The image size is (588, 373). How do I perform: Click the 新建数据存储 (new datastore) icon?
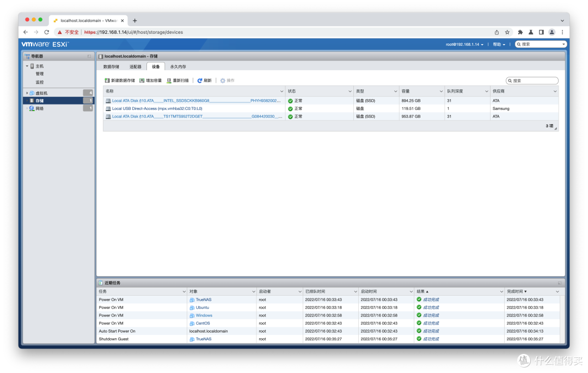(x=107, y=80)
